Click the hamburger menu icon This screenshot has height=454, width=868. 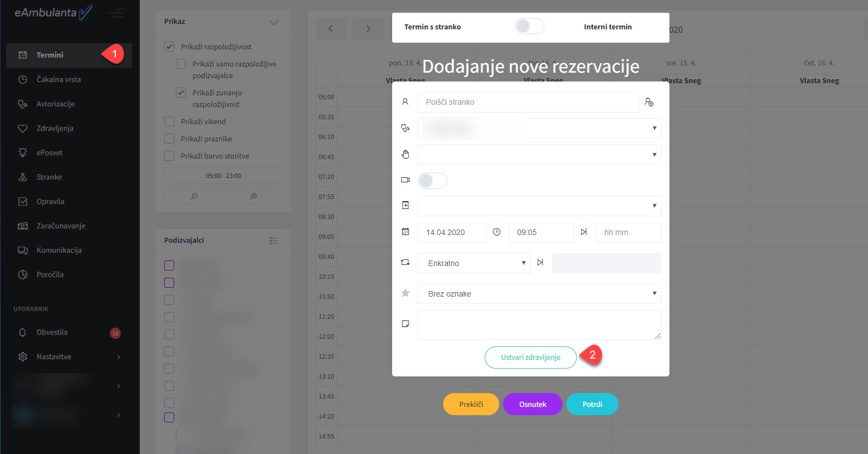116,13
